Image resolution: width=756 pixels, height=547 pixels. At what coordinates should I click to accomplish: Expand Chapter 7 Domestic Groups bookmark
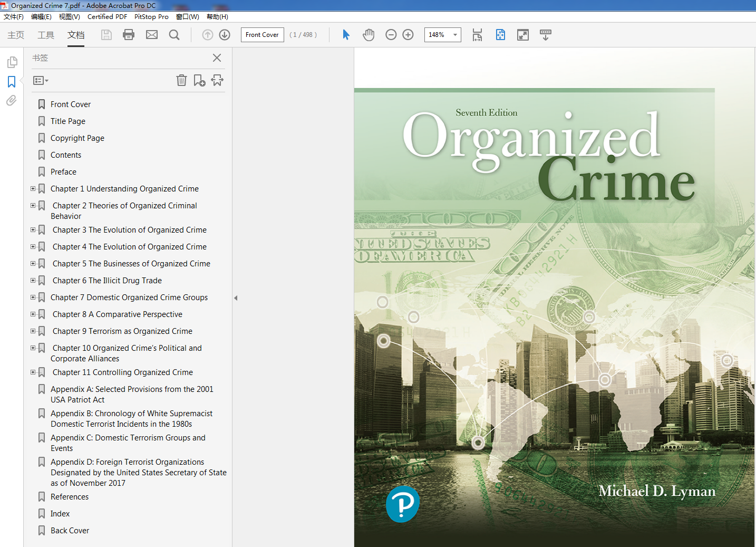33,297
